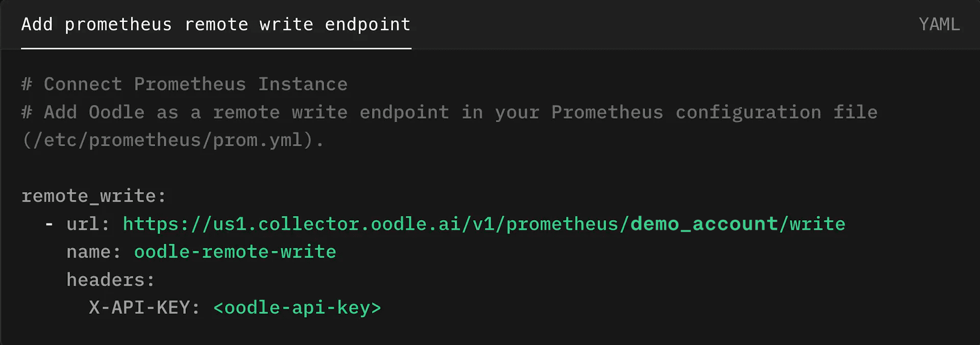The height and width of the screenshot is (345, 980).
Task: Click the word 'Oodle' in the second comment
Action: [x=116, y=112]
